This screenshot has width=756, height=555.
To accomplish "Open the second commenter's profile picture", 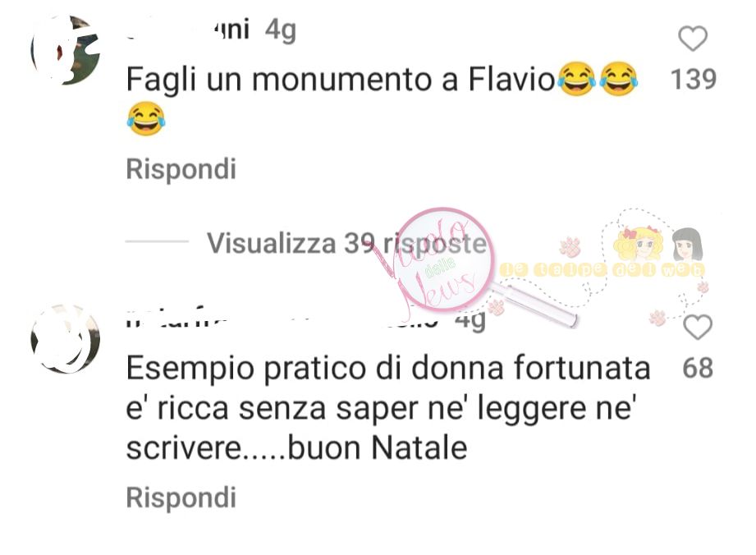I will 65,338.
